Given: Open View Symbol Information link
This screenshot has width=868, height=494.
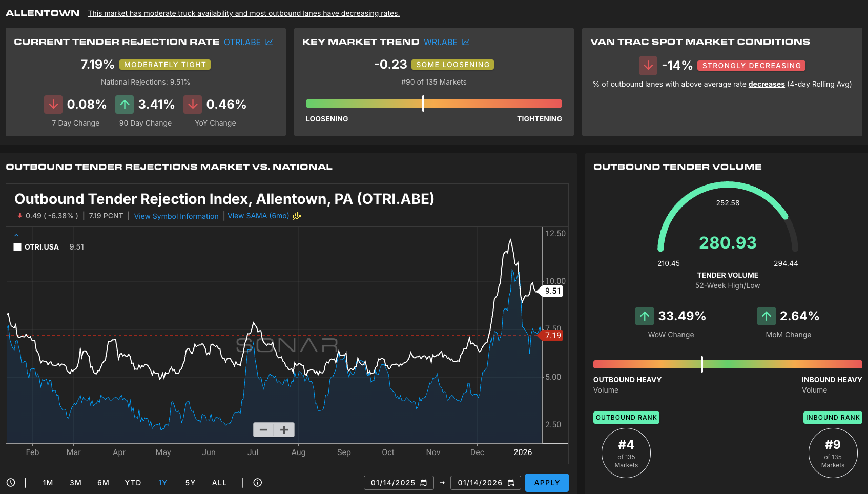Looking at the screenshot, I should tap(176, 216).
